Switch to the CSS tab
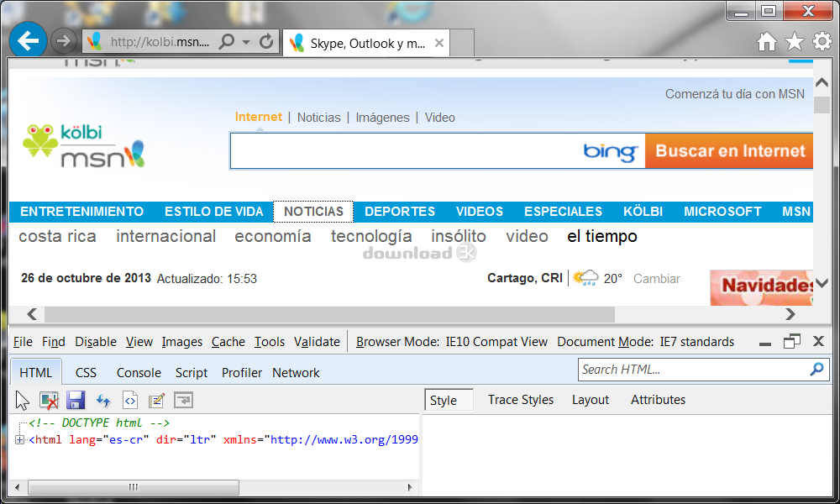 click(86, 373)
